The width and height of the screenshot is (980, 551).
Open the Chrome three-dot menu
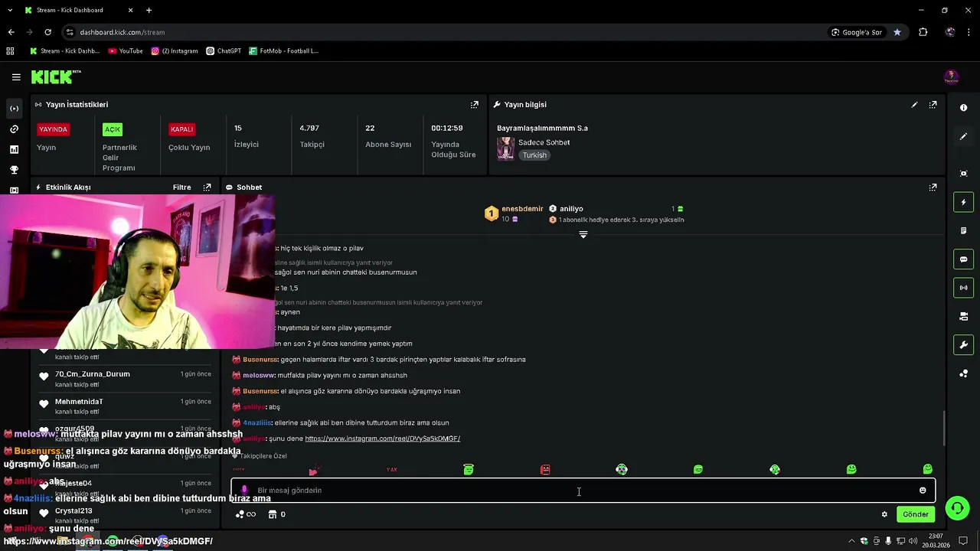[x=969, y=32]
